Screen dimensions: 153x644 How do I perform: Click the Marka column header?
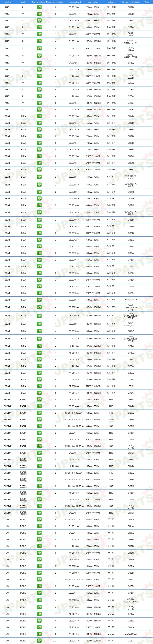(8, 2)
